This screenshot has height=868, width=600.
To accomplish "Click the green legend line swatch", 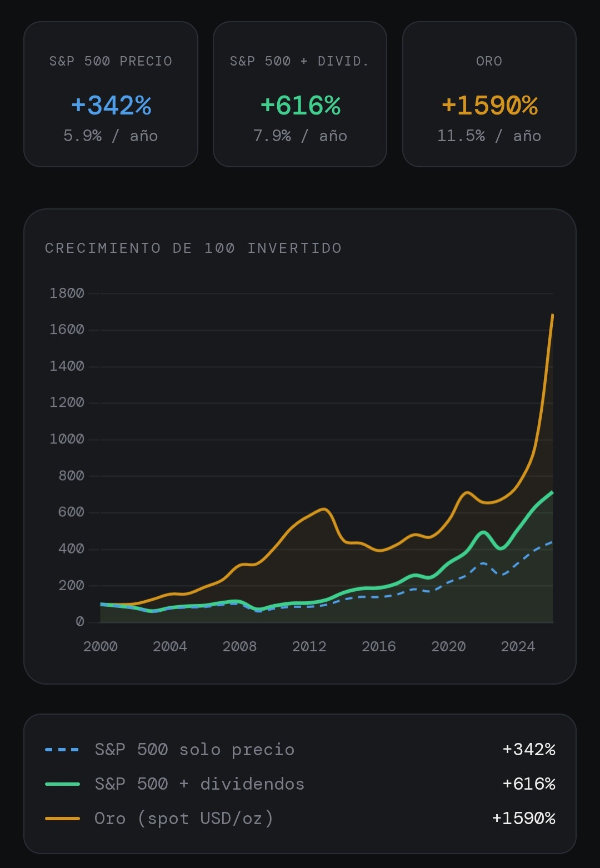I will [x=62, y=784].
